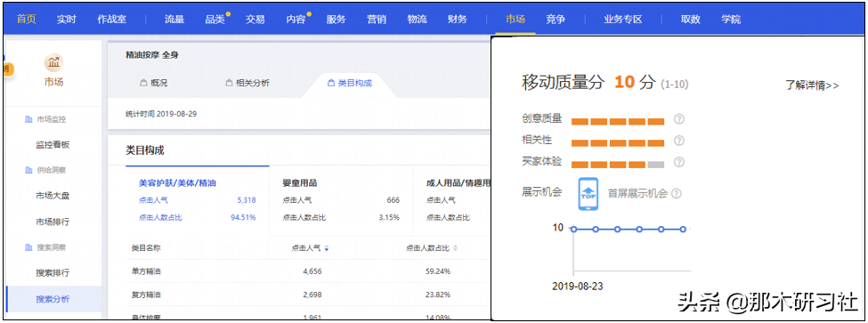Click the TOP phone display icon
Image resolution: width=868 pixels, height=323 pixels.
coord(588,194)
